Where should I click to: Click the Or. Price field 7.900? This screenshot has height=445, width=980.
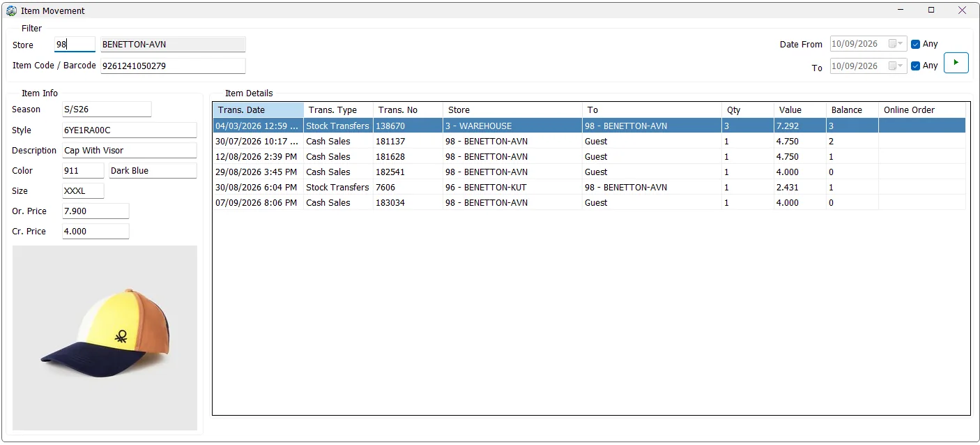click(95, 211)
